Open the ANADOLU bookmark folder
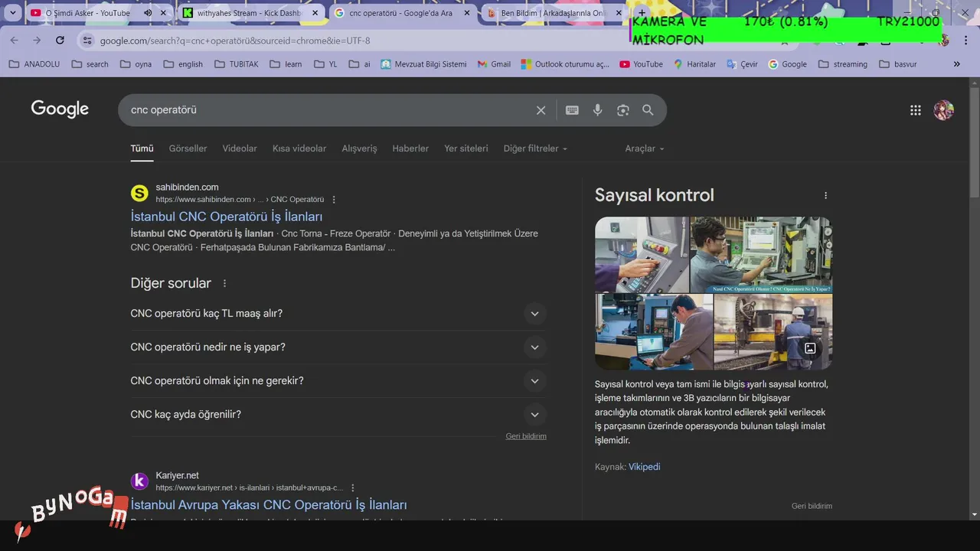 (34, 64)
